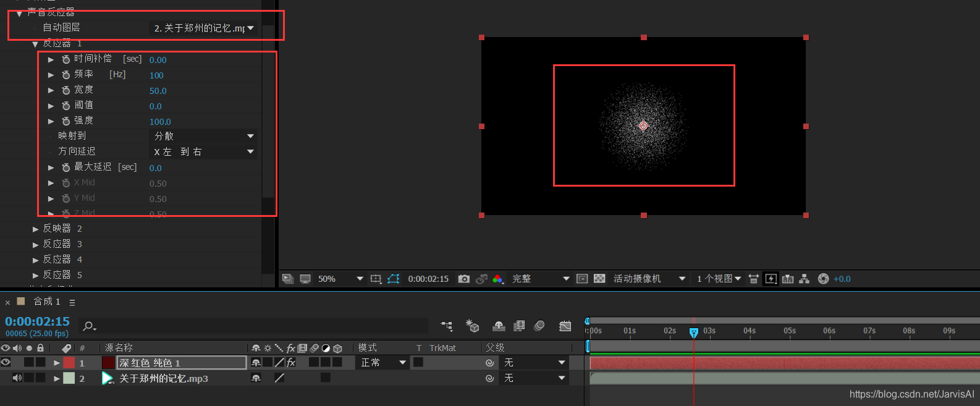The width and height of the screenshot is (980, 406).
Task: Click the stopwatch icon for 最大延迟
Action: (66, 167)
